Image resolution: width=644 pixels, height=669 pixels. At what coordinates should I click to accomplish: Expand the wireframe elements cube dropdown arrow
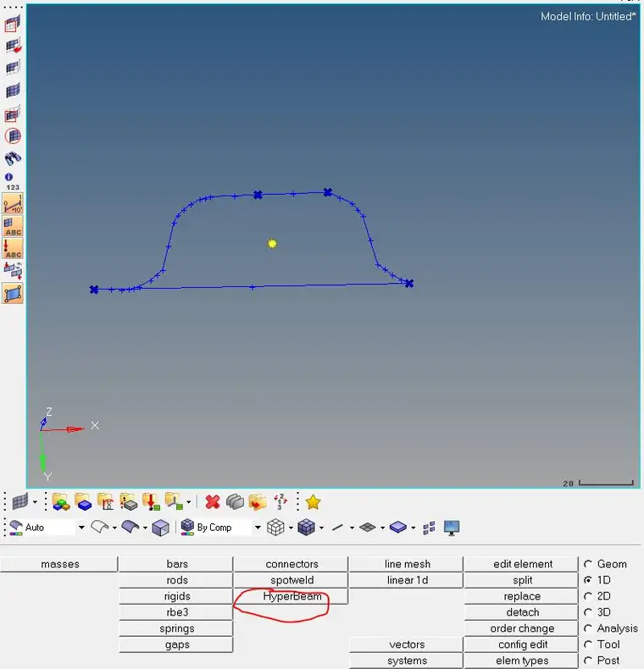click(291, 528)
